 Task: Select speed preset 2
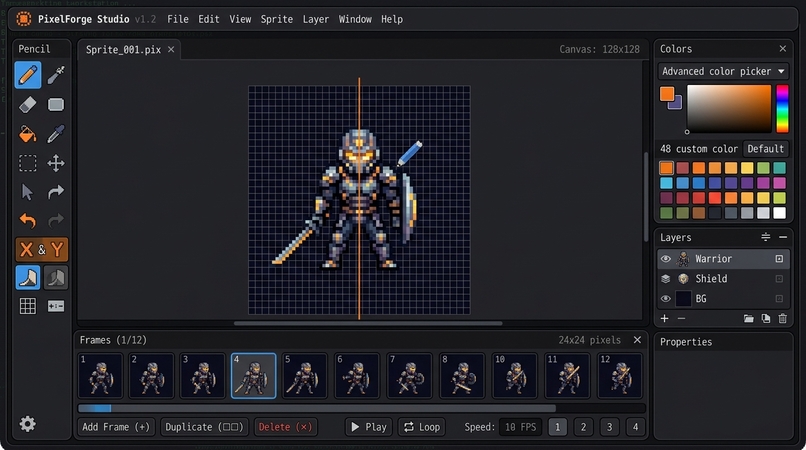tap(583, 427)
